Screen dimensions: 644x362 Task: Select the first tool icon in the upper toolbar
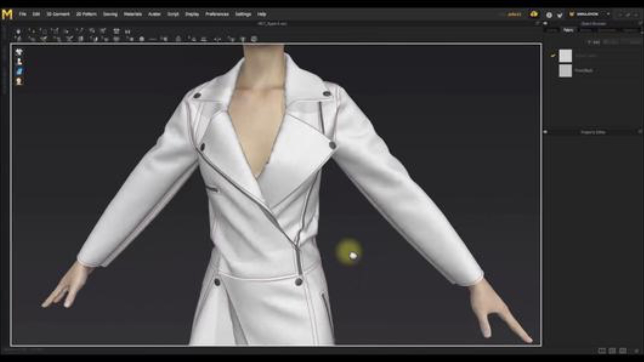19,31
